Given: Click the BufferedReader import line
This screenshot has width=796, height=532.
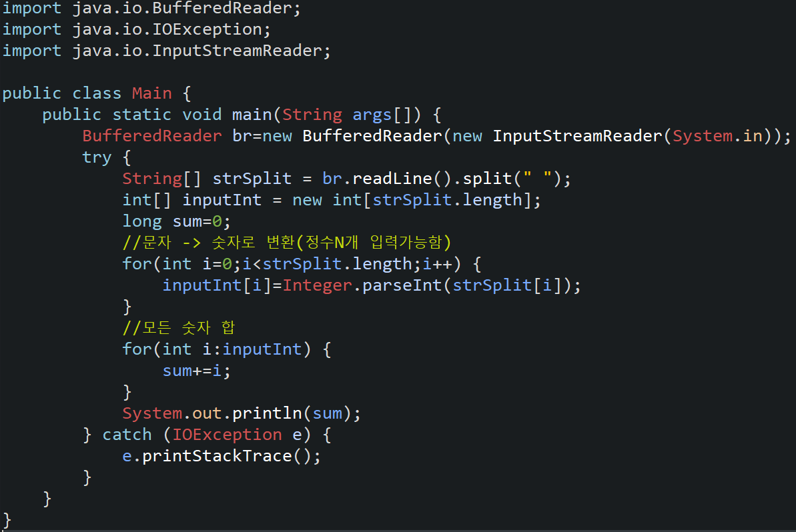Looking at the screenshot, I should [151, 9].
